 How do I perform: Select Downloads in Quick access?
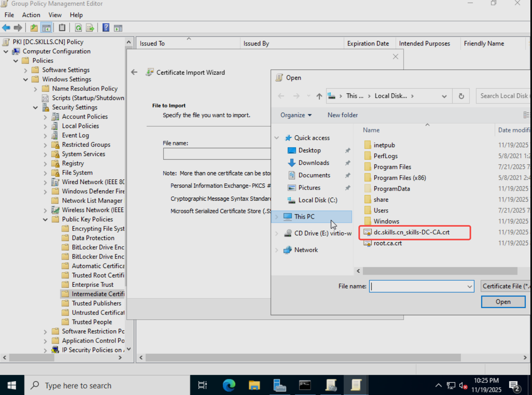coord(314,163)
